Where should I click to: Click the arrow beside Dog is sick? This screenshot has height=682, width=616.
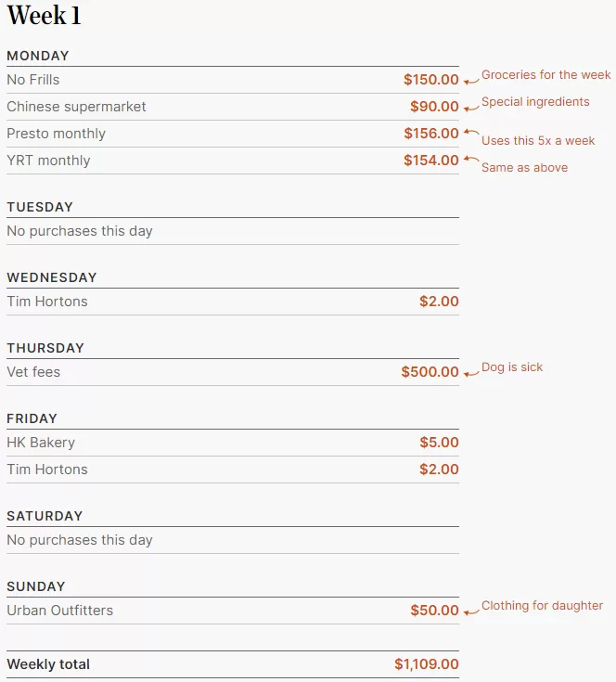point(471,373)
